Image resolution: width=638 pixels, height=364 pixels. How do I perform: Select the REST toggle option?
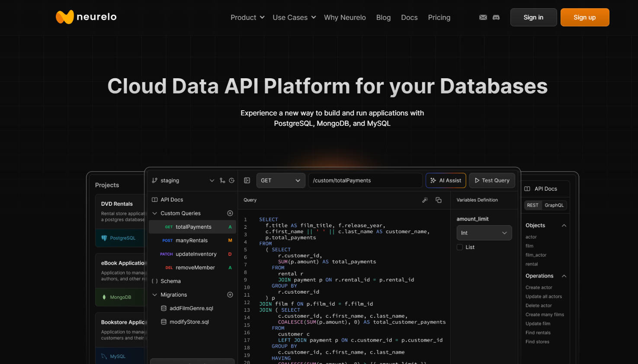[533, 205]
